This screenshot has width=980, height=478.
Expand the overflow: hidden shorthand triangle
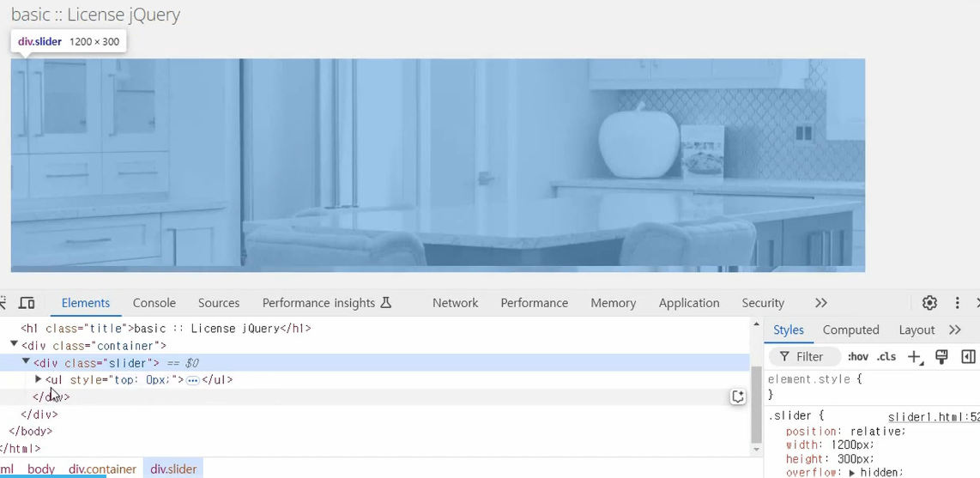852,473
